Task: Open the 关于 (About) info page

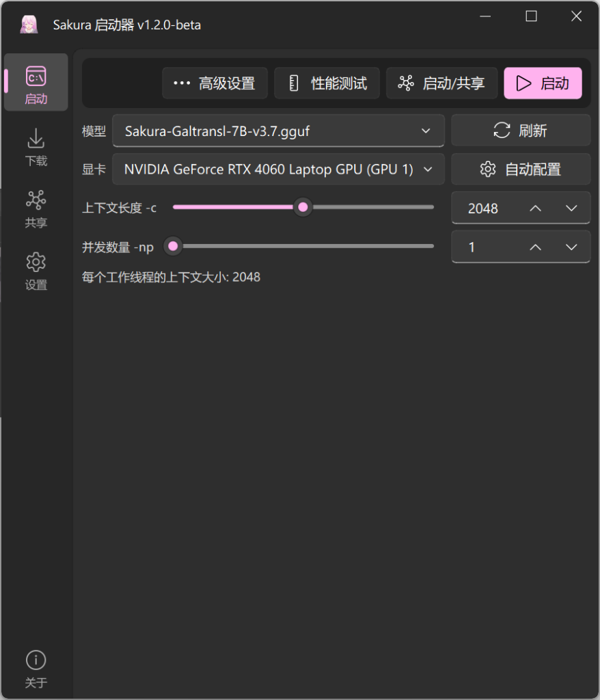Action: tap(36, 669)
